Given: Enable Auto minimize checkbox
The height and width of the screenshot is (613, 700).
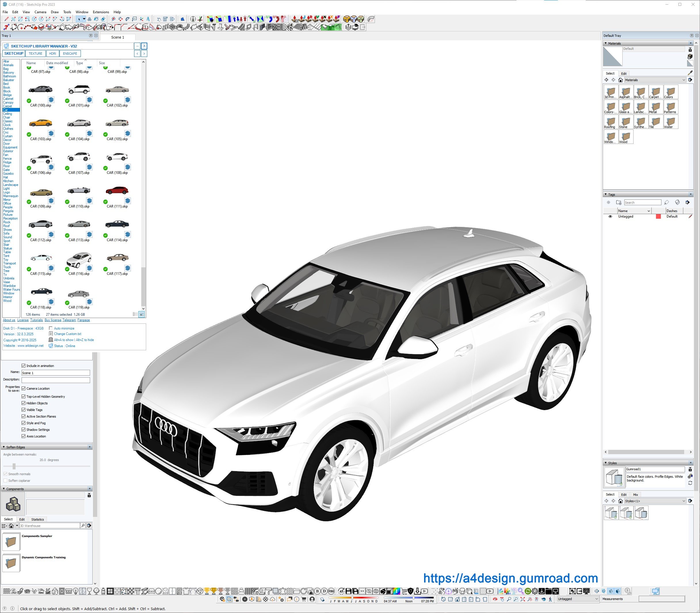Looking at the screenshot, I should (x=51, y=328).
